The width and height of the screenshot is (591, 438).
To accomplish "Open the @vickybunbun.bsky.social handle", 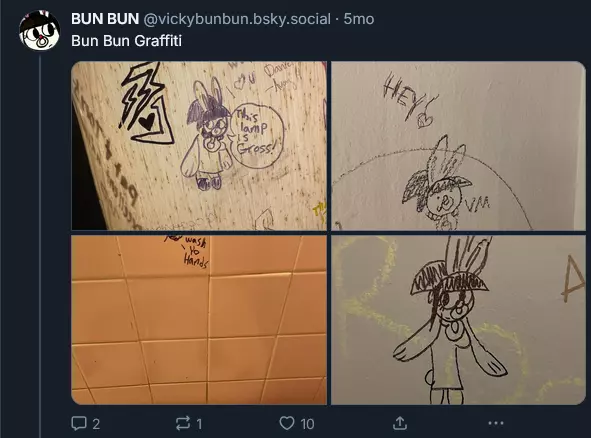I will (x=237, y=19).
